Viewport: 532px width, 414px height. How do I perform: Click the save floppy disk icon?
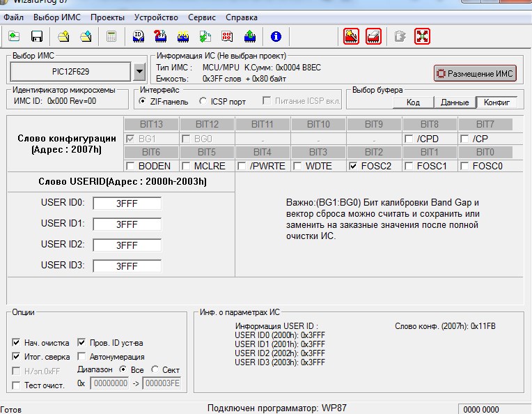[x=37, y=36]
